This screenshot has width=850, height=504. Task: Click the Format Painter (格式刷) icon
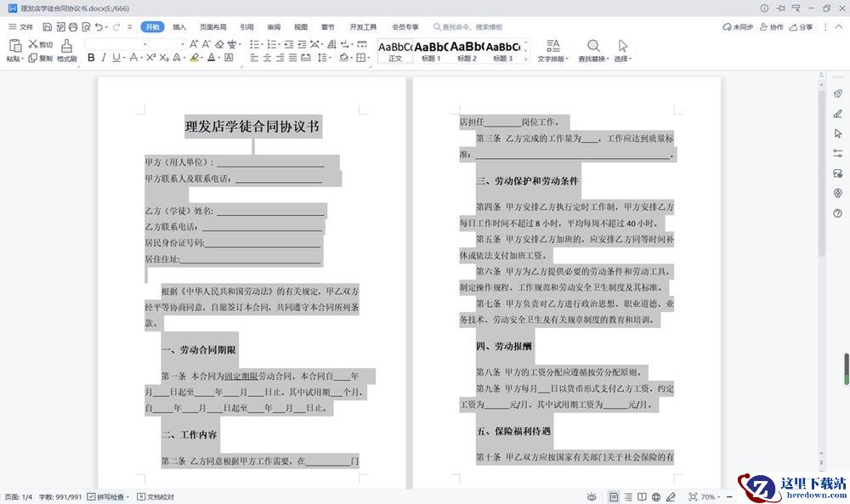(x=67, y=50)
